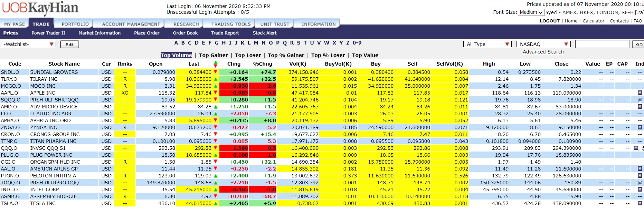Viewport: 644px width, 214px height.
Task: Open the Trade Report page
Action: [x=225, y=33]
